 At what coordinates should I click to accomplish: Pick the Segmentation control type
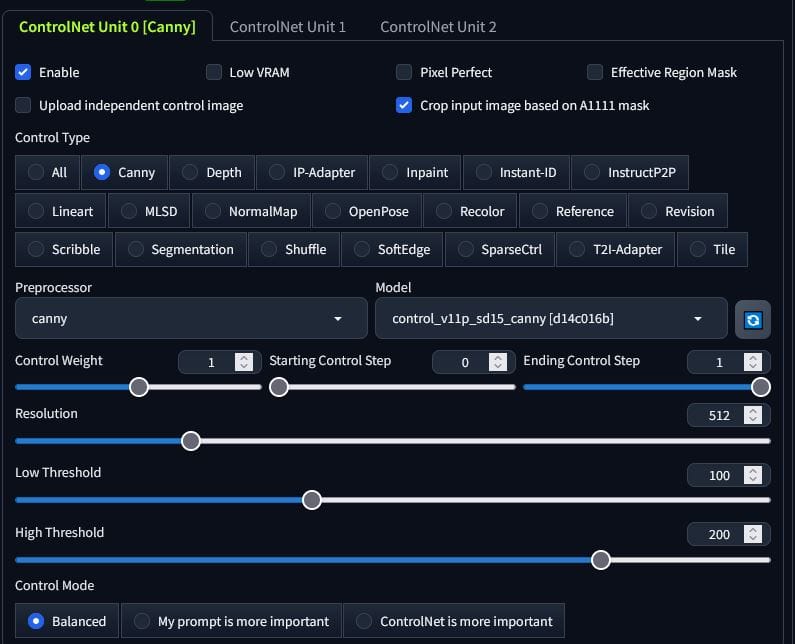(181, 249)
